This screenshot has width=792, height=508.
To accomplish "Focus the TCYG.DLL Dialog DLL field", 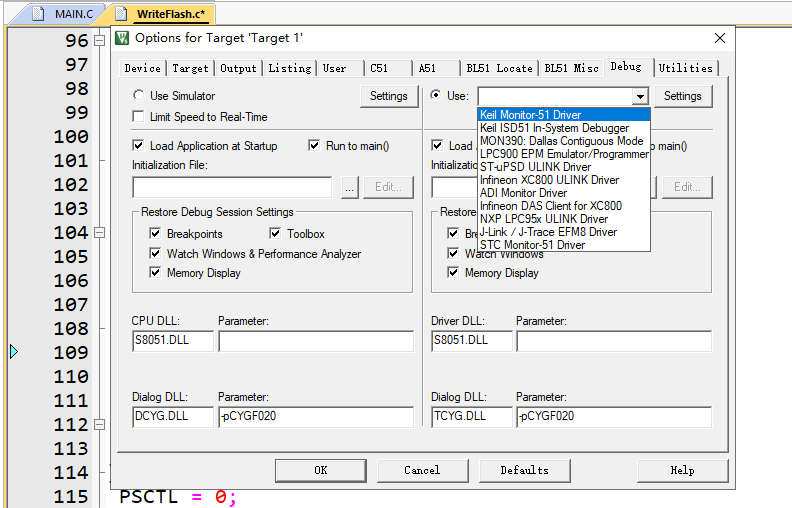I will [472, 417].
